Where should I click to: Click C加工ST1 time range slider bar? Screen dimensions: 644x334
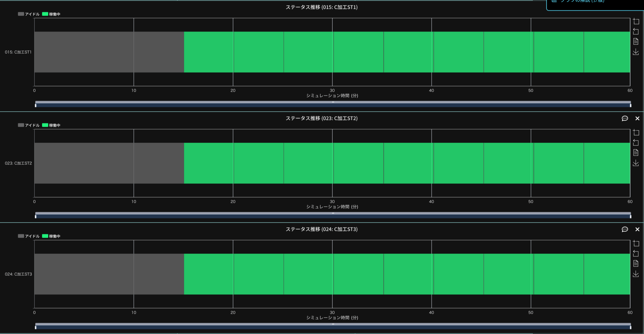point(333,105)
